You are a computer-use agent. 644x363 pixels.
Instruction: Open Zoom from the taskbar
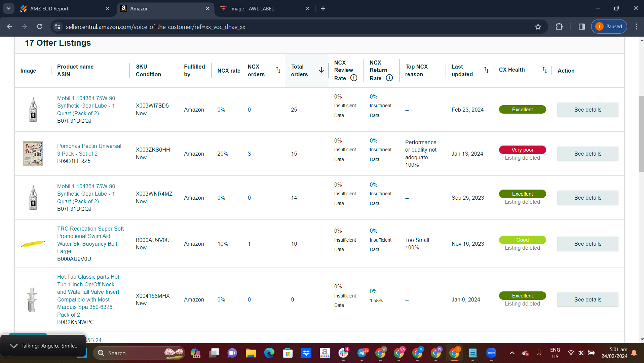point(491,353)
